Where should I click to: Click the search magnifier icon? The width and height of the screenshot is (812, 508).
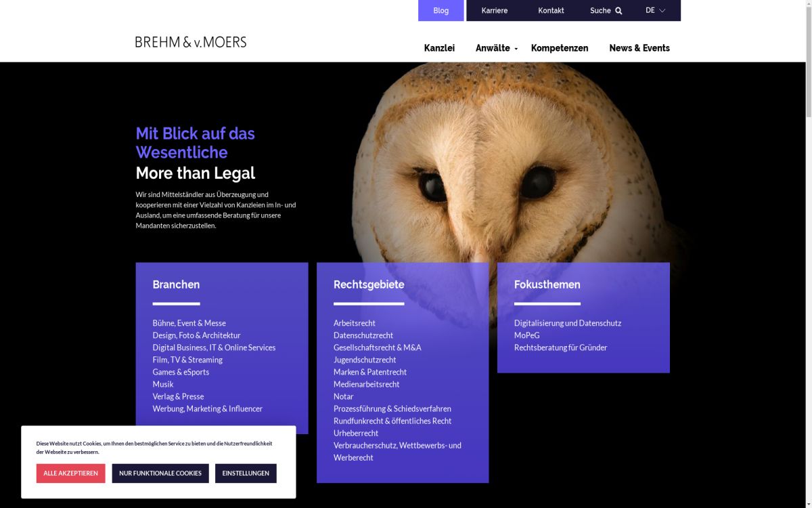click(x=618, y=11)
